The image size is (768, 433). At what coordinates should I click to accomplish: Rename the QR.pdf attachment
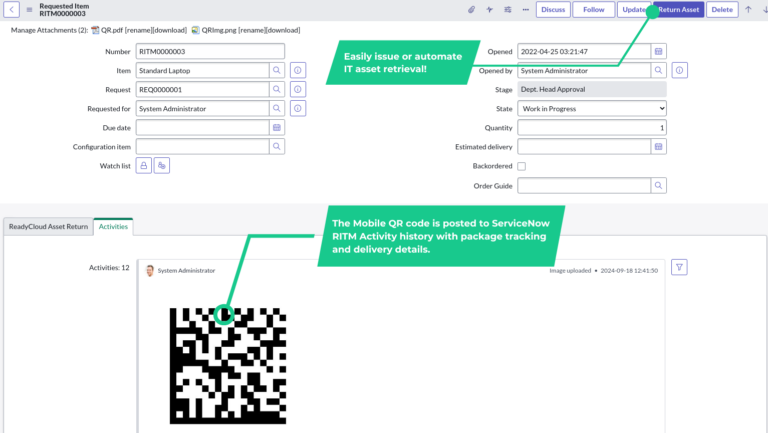pyautogui.click(x=140, y=30)
